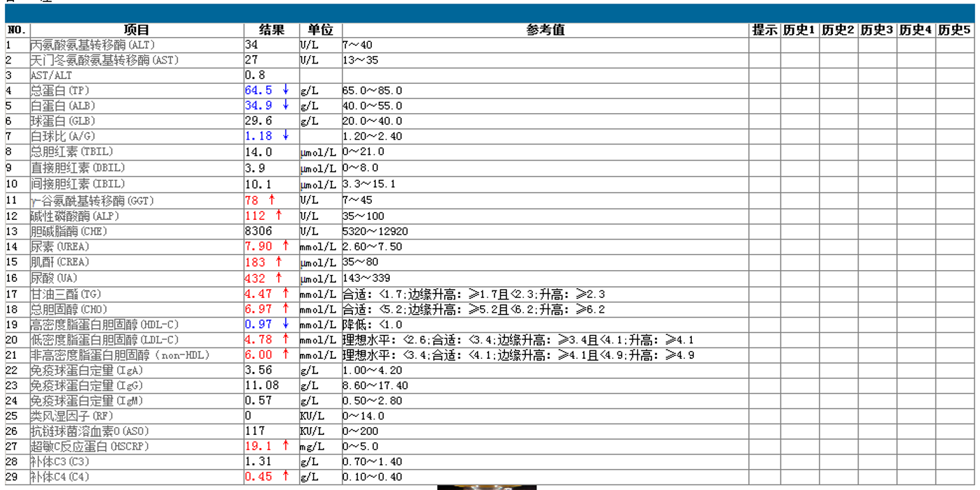The width and height of the screenshot is (980, 490).
Task: Click the 项目 column header
Action: coord(137,30)
